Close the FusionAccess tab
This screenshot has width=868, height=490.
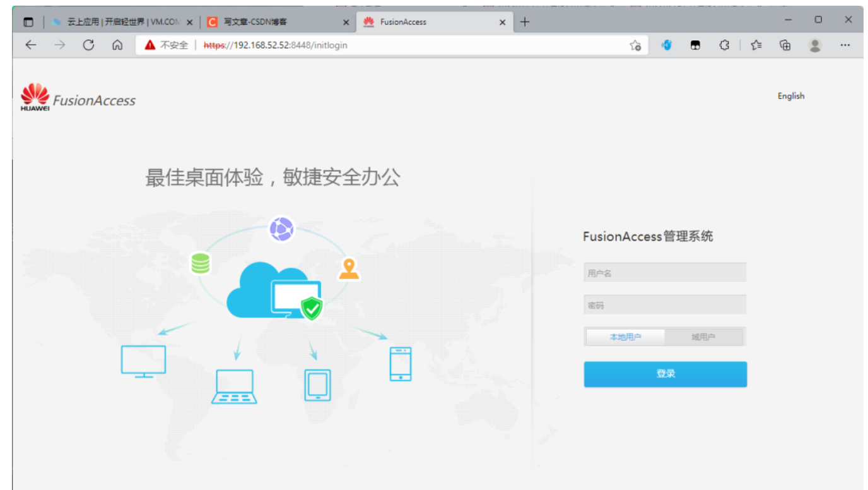[502, 22]
